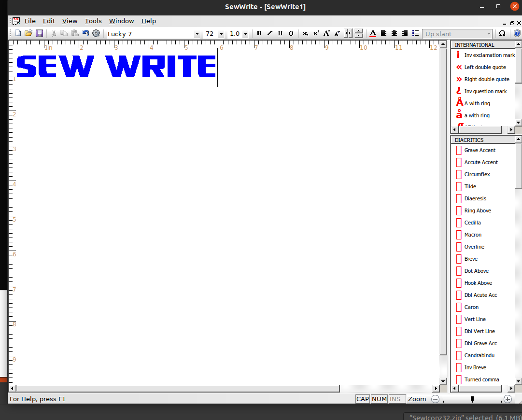
Task: Open the Lucky 7 font dropdown
Action: [197, 34]
